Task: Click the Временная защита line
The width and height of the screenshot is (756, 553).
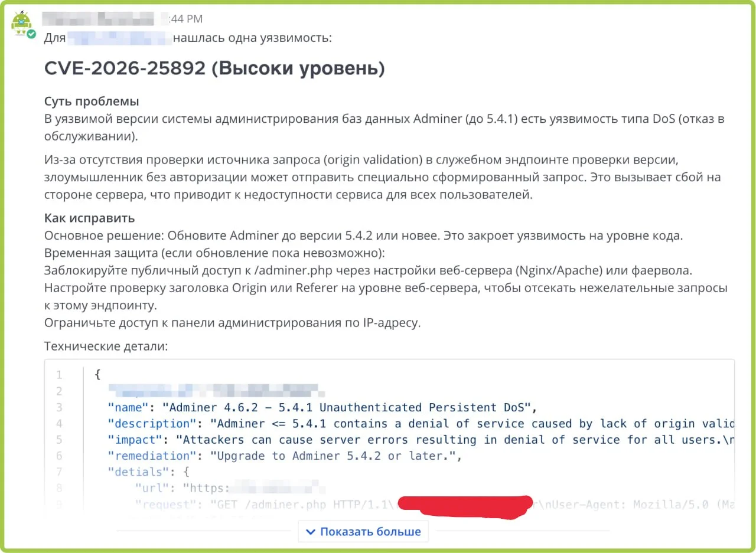Action: point(214,253)
